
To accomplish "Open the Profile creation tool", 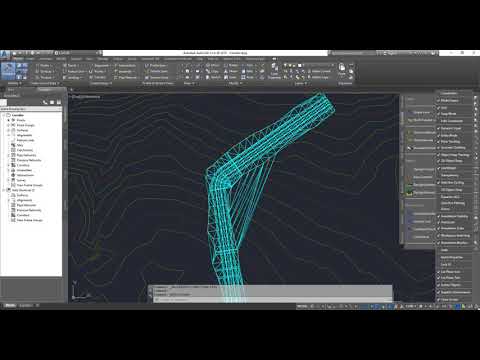I will (98, 71).
